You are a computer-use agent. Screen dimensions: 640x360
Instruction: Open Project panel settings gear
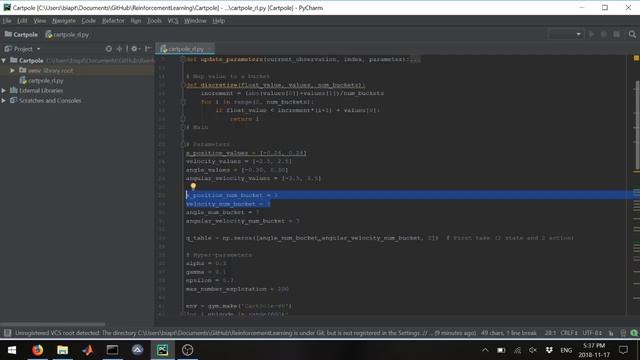tap(135, 49)
